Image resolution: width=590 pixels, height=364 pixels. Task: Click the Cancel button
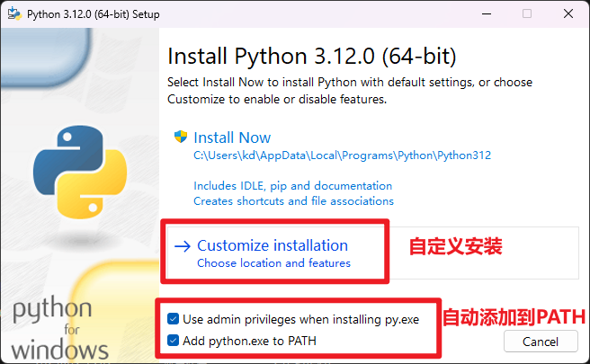click(541, 342)
